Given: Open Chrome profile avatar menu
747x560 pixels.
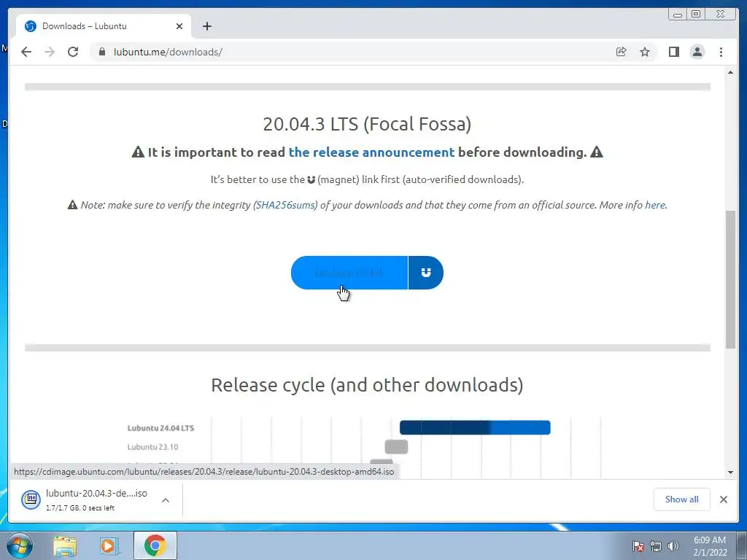Looking at the screenshot, I should [697, 52].
